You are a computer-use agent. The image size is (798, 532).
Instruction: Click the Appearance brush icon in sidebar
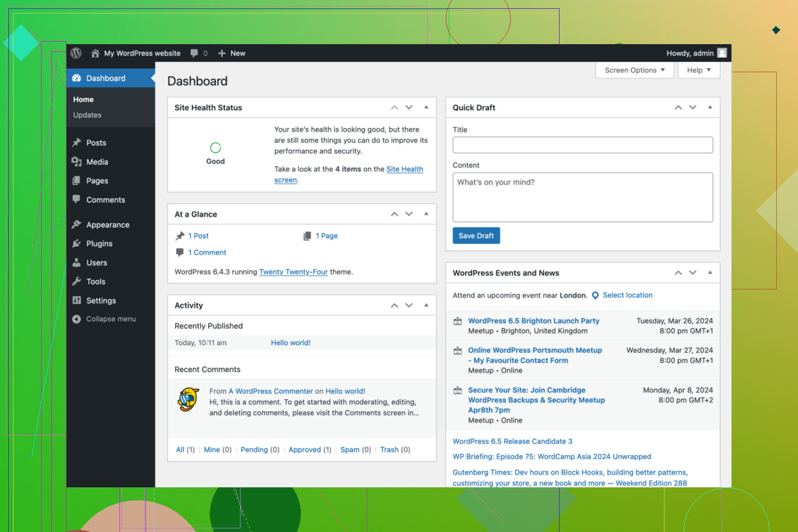(76, 224)
